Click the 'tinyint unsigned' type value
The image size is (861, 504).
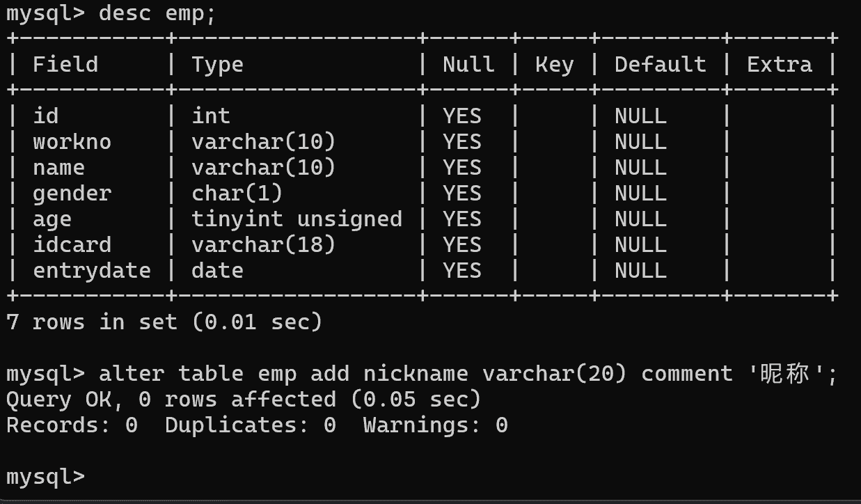(x=297, y=219)
